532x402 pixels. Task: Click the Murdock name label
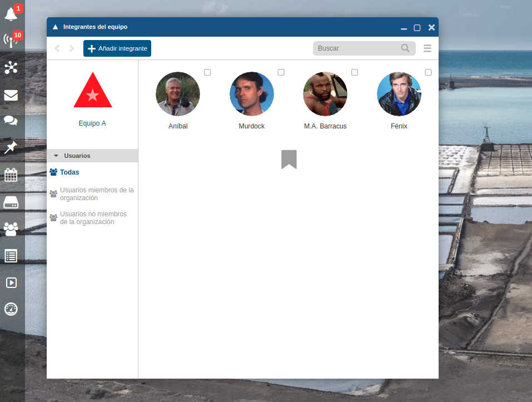(251, 126)
